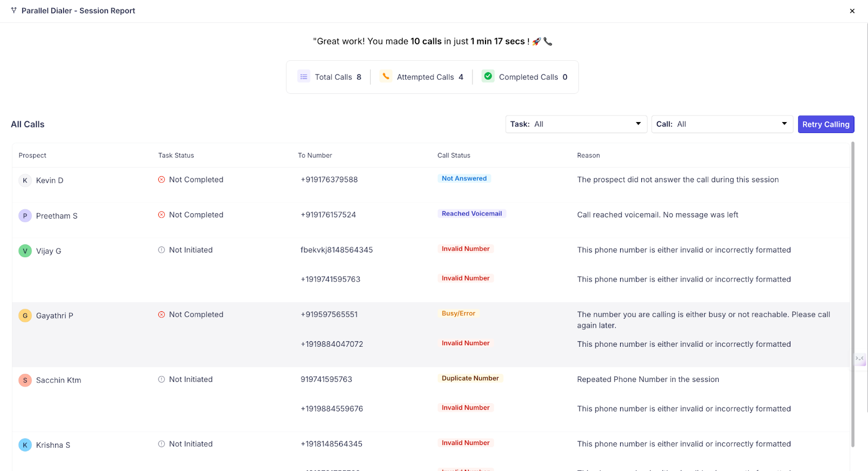The height and width of the screenshot is (471, 868).
Task: Click the vertical scrollbar of calls table
Action: [853, 293]
